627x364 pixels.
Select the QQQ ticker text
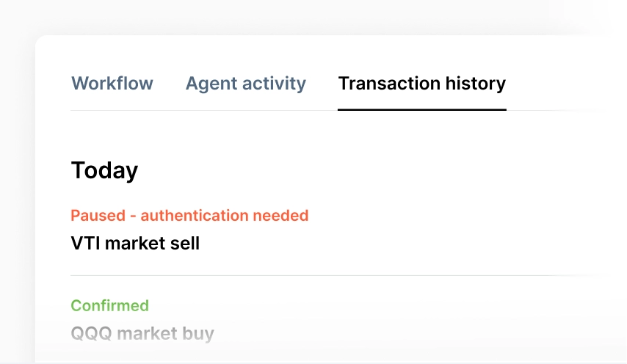91,334
